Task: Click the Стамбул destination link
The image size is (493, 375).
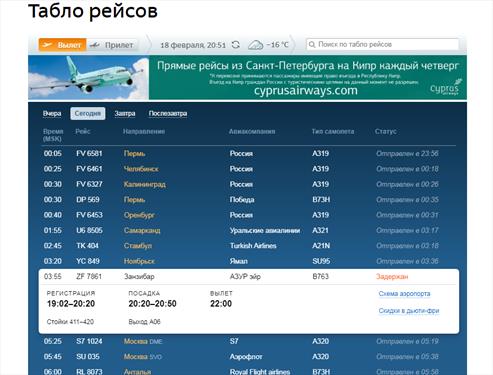Action: (x=138, y=246)
